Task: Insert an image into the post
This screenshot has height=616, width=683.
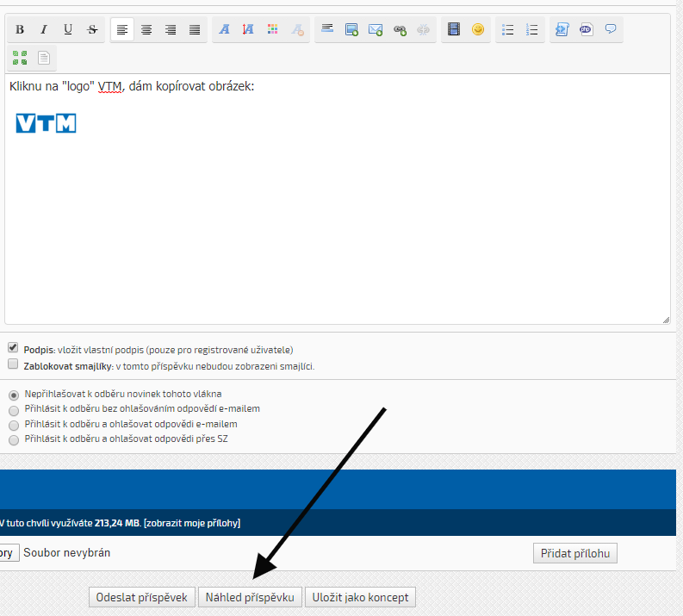Action: click(x=351, y=30)
